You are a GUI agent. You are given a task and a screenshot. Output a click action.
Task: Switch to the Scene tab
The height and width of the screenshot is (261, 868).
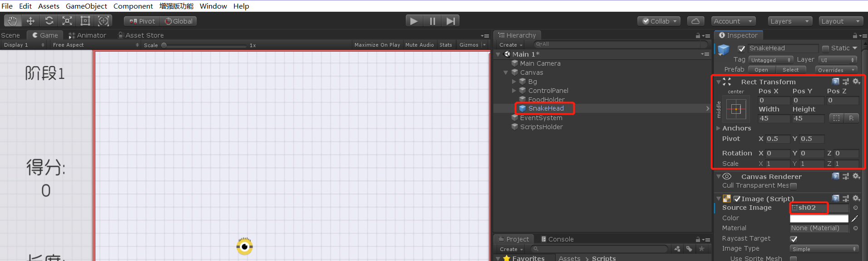tap(10, 35)
